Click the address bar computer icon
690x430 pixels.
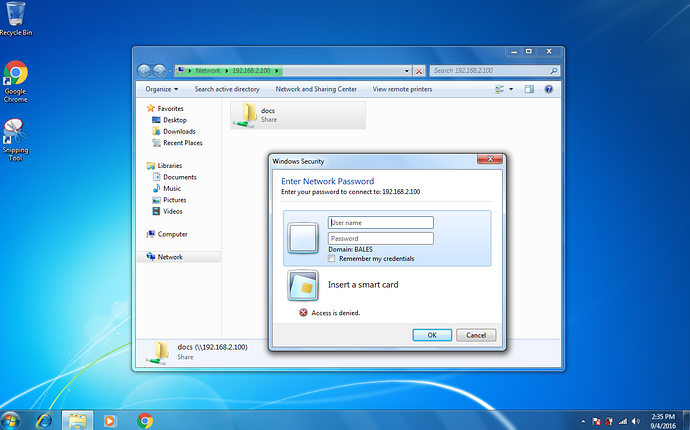click(x=180, y=70)
